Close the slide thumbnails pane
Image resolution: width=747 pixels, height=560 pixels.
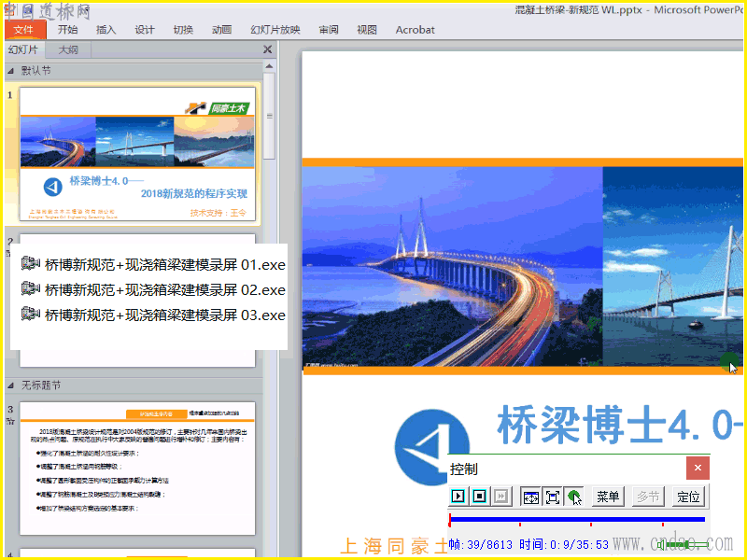[x=267, y=49]
